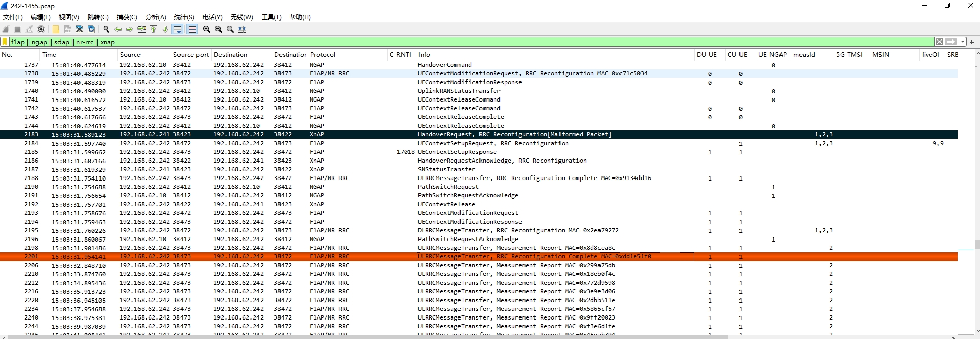
Task: Select packet 2185 UEContextSetupResponse row
Action: click(479, 152)
